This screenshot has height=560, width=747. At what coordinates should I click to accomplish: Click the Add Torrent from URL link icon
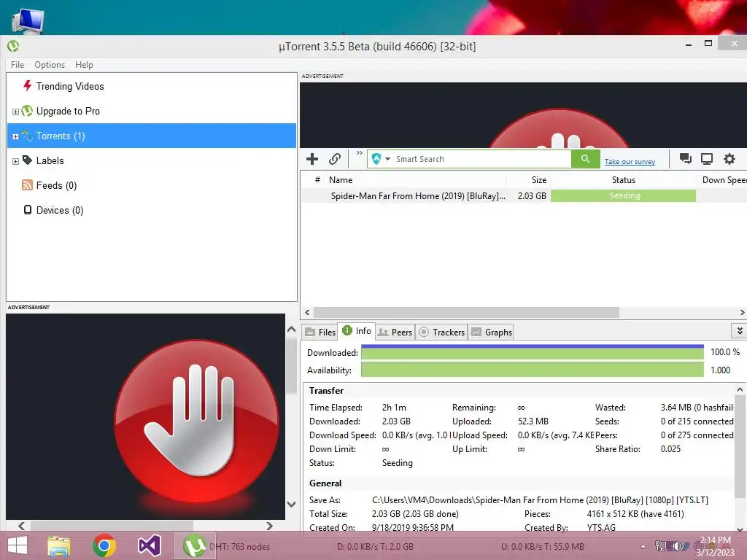point(335,159)
